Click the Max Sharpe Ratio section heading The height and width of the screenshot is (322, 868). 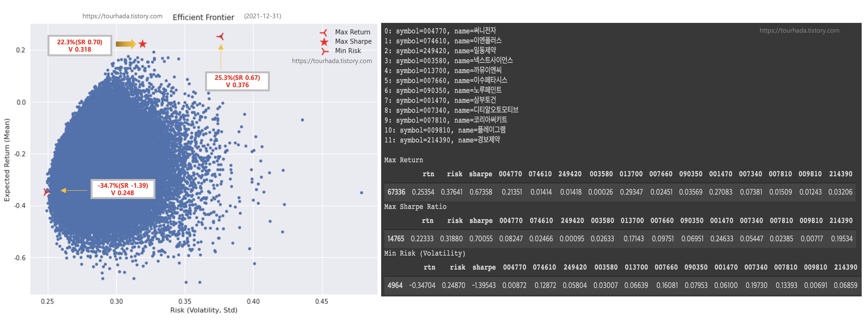(x=415, y=207)
